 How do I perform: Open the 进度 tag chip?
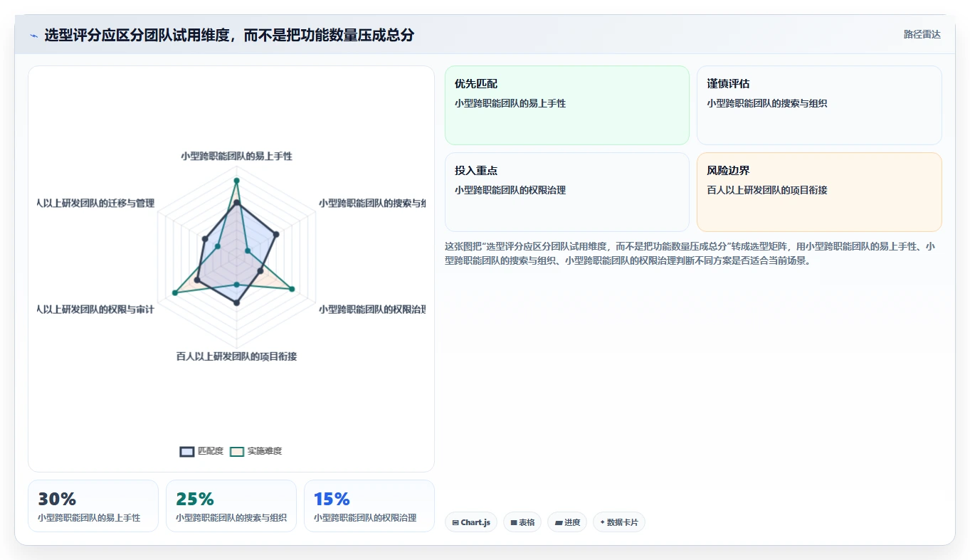tap(567, 522)
